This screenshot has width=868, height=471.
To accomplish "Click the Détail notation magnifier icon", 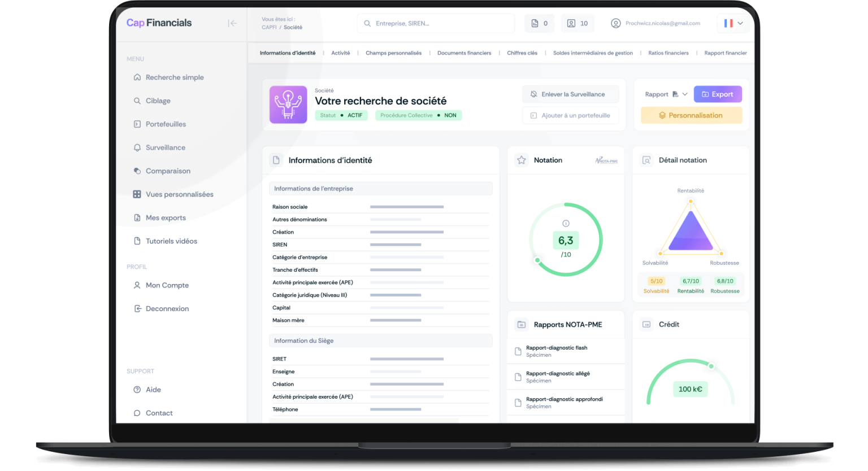I will [646, 160].
